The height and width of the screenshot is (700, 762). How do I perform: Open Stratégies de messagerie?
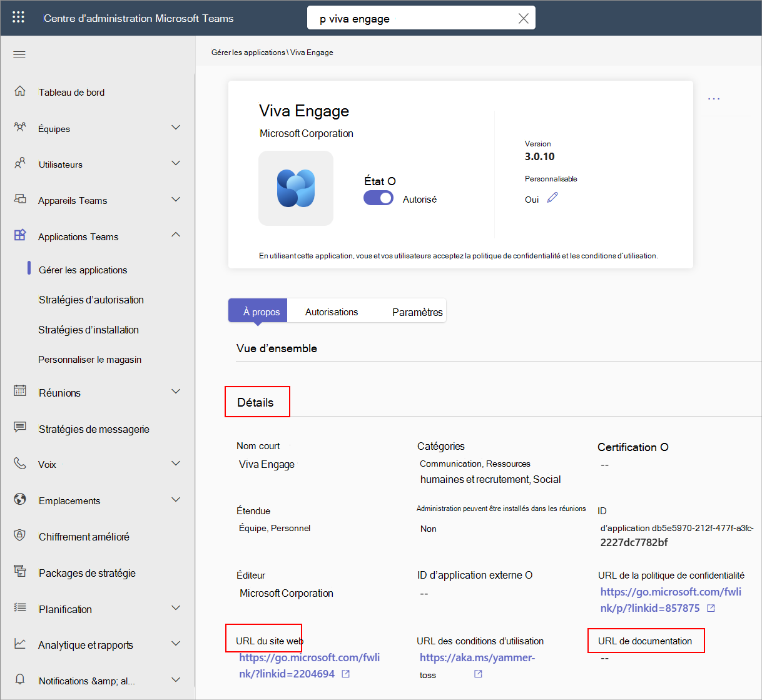point(94,429)
